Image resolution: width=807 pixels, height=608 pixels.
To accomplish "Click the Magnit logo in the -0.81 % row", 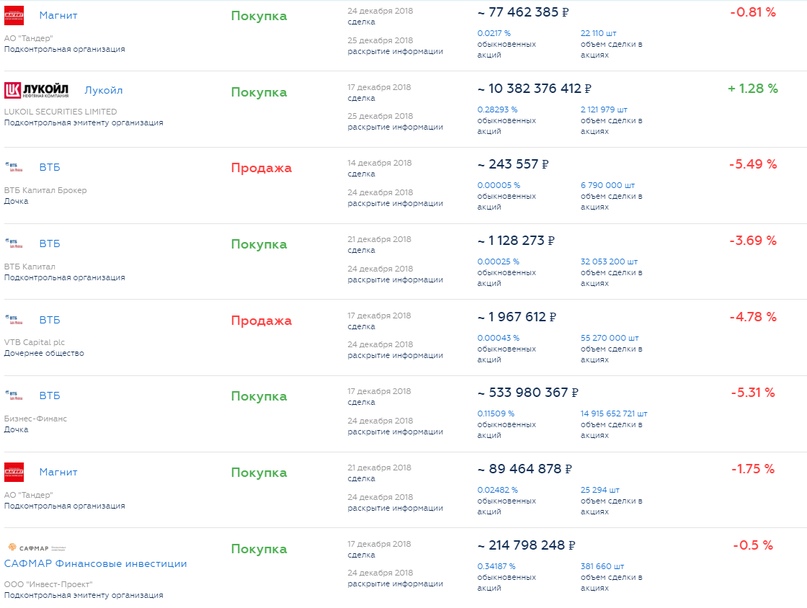I will click(x=14, y=16).
